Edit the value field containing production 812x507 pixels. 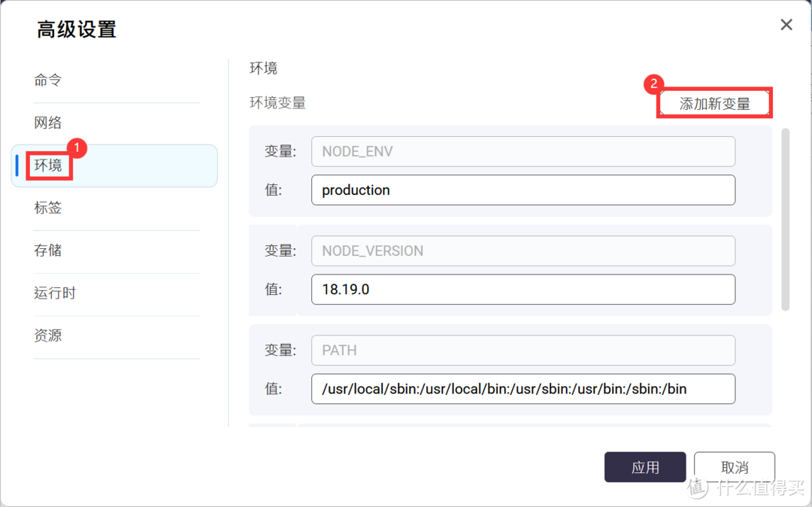(x=523, y=190)
